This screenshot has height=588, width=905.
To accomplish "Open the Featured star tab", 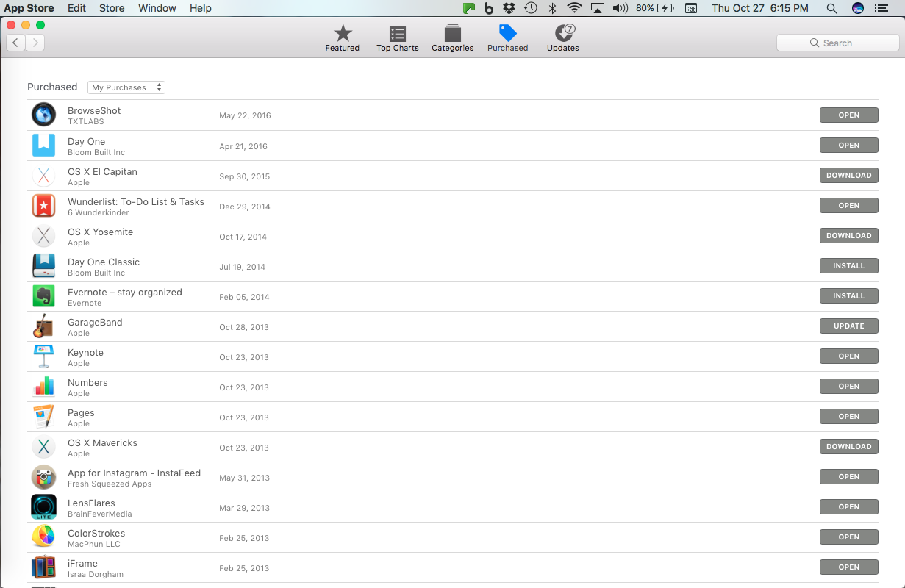I will pyautogui.click(x=343, y=38).
